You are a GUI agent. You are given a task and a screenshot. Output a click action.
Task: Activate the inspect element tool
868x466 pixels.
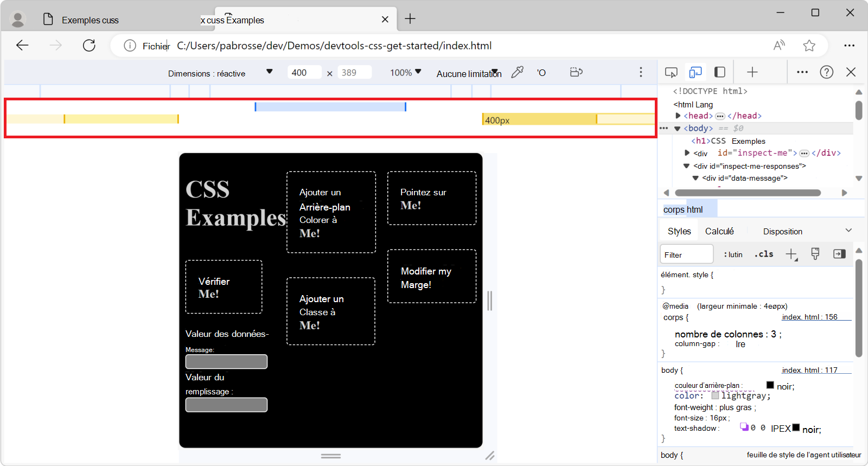(x=671, y=72)
